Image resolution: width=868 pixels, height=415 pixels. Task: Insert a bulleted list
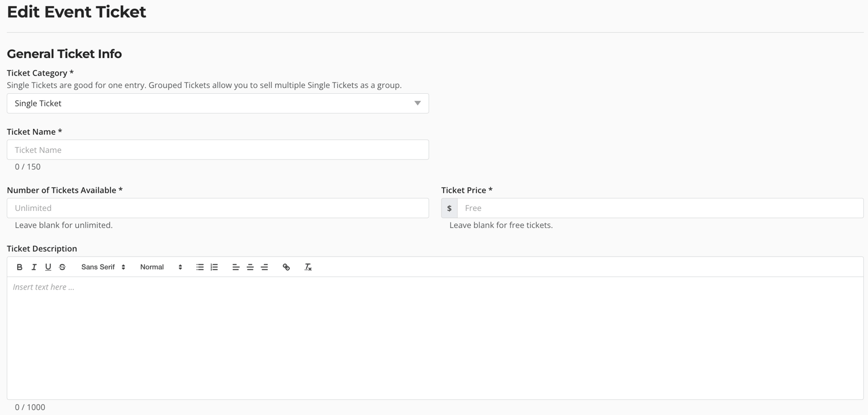coord(200,267)
